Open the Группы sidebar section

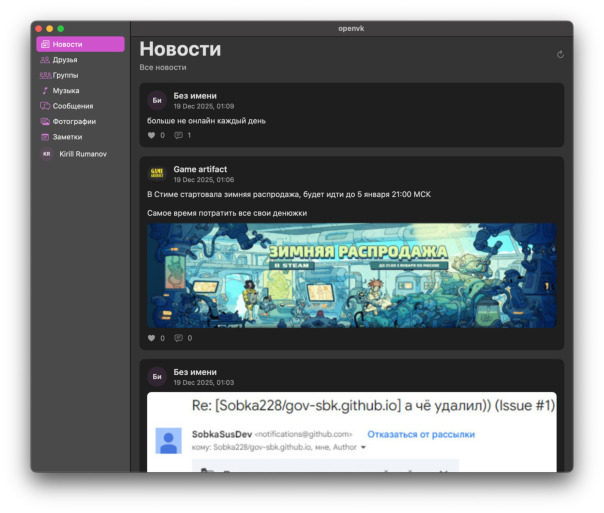pyautogui.click(x=81, y=75)
